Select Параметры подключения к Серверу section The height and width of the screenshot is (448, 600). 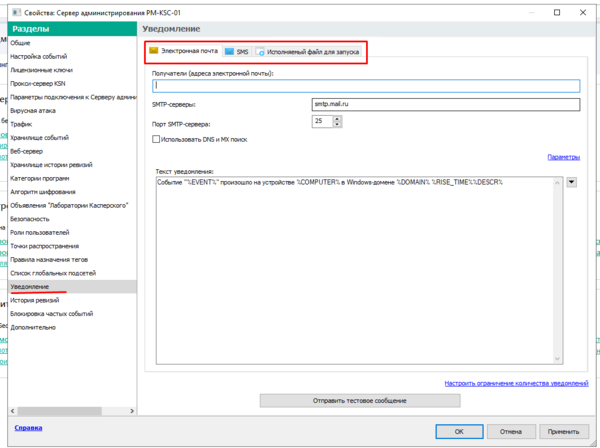(x=72, y=97)
